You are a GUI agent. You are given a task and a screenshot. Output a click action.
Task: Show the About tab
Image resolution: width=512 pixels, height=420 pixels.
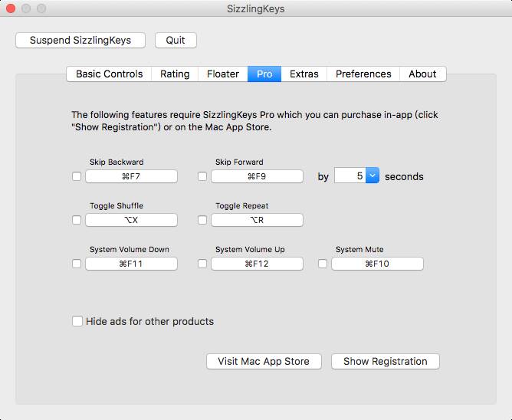422,74
